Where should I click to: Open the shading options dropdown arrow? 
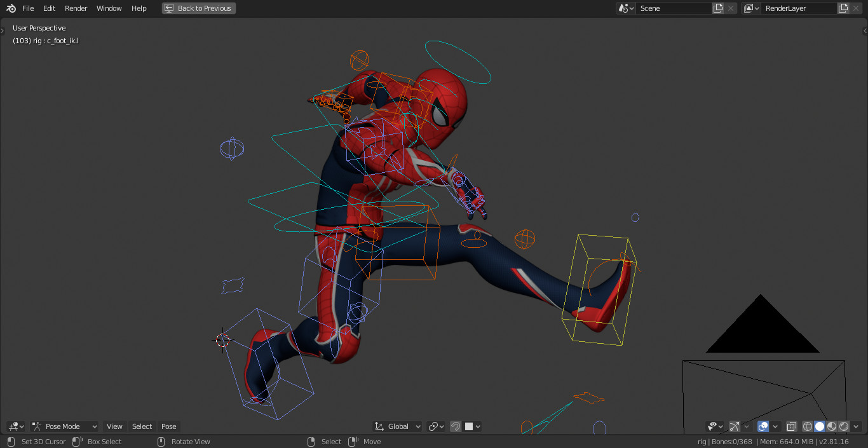coord(856,426)
